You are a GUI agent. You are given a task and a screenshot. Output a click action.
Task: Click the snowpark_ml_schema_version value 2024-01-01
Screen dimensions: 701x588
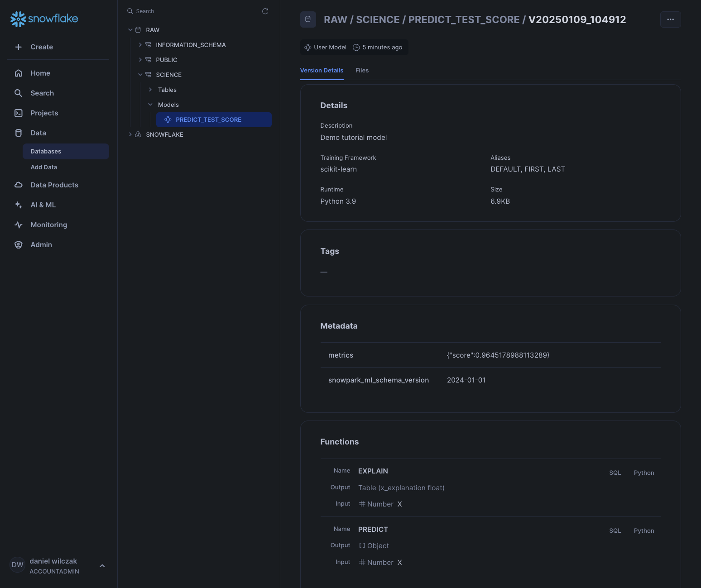[466, 380]
